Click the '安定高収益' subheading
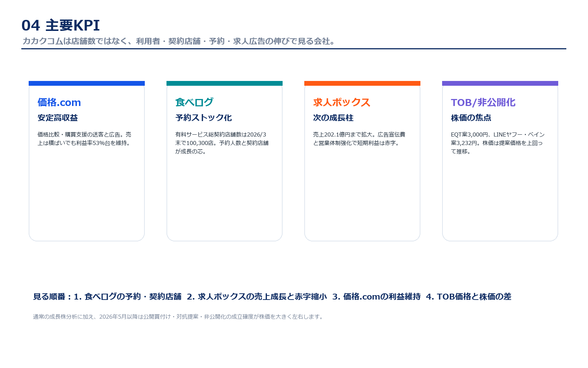 click(x=58, y=118)
